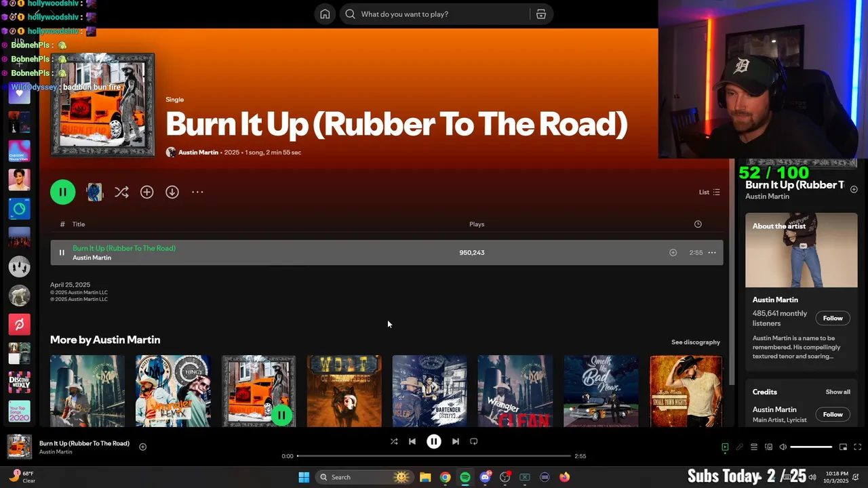The width and height of the screenshot is (868, 488).
Task: Pause the single with the big green button
Action: [62, 192]
